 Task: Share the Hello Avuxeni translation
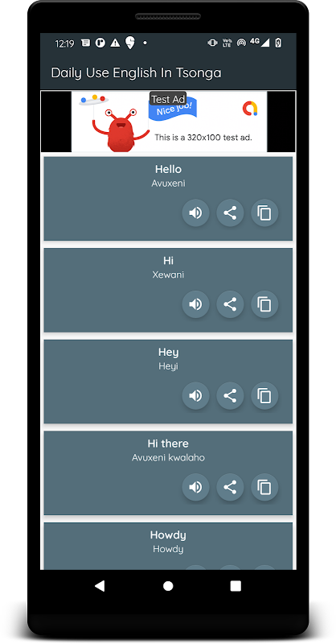tap(230, 213)
